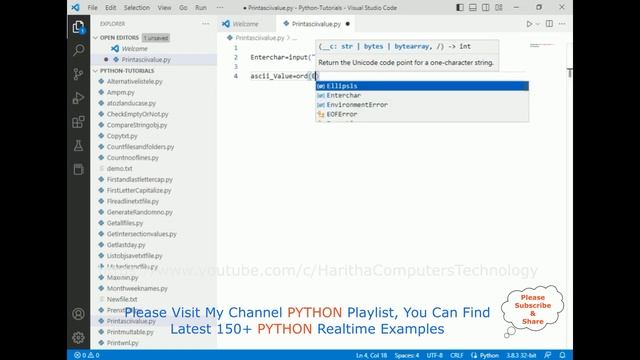This screenshot has width=640, height=360.
Task: Open the notebook icon in activity bar
Action: pos(78,169)
